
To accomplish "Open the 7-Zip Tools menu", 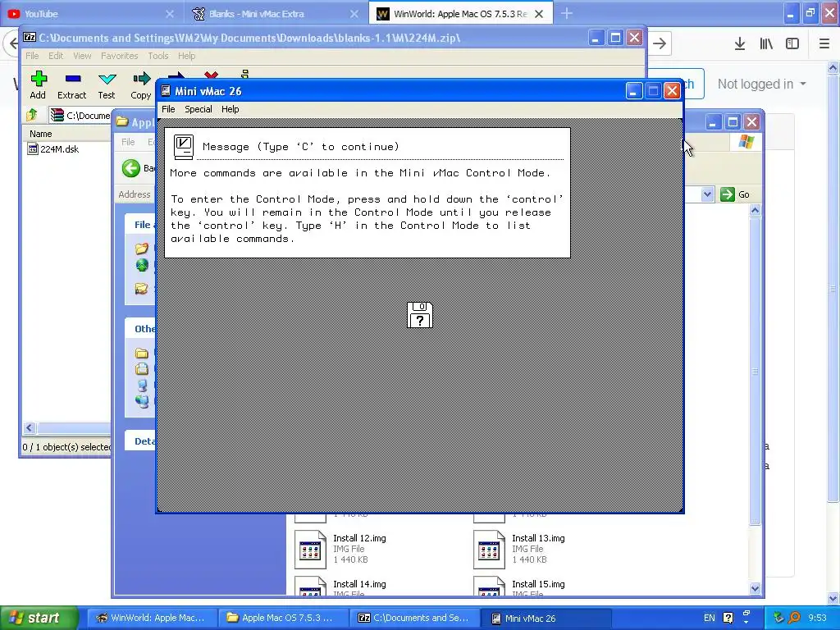I will [x=158, y=56].
